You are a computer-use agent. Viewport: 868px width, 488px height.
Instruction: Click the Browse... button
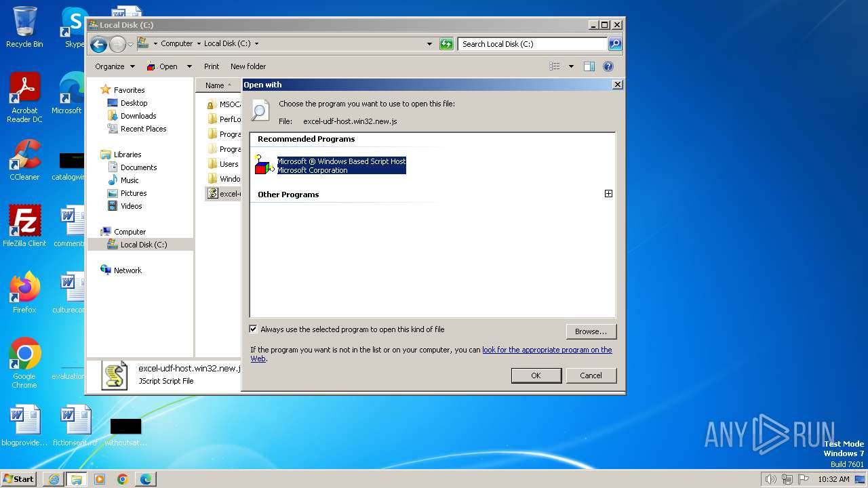pos(591,331)
